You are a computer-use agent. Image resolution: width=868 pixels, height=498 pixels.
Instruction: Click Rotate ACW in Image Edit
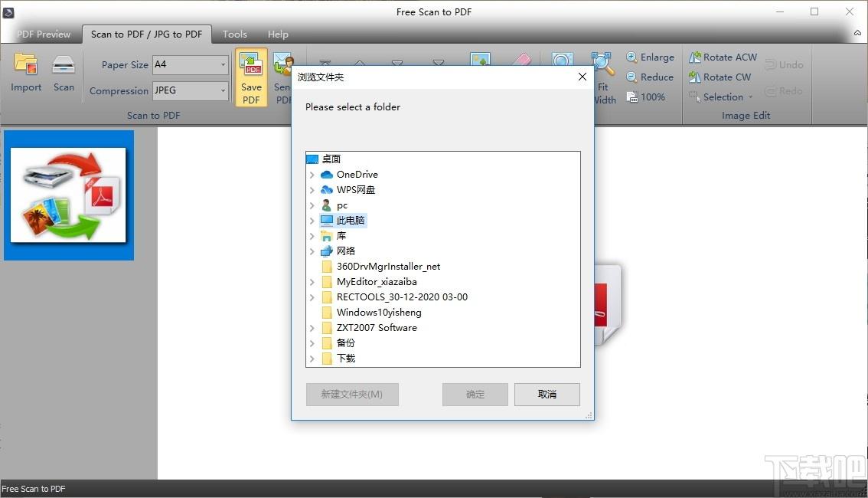click(723, 57)
